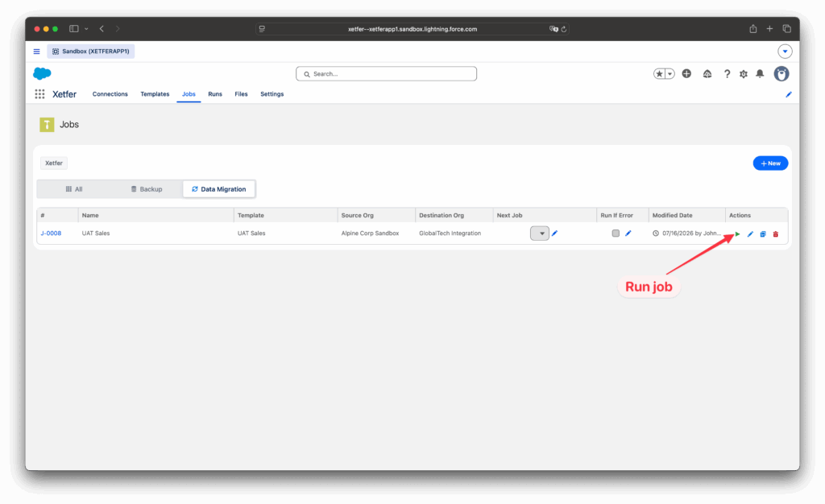Open the Runs tab
The image size is (825, 504).
pyautogui.click(x=215, y=94)
